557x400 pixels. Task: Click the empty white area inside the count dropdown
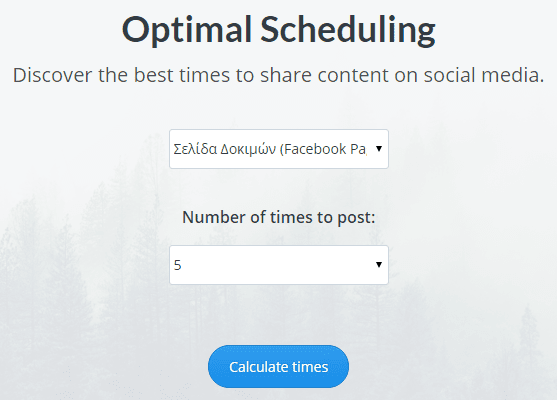[x=277, y=265]
